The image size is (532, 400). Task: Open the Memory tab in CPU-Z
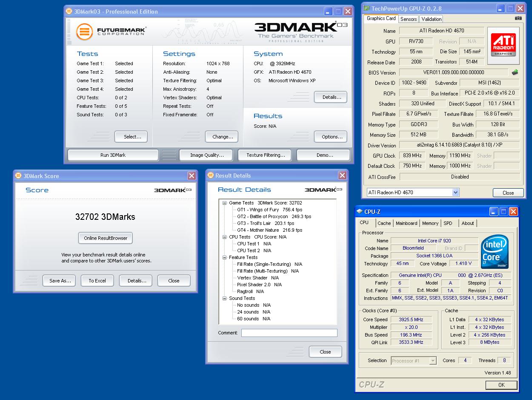click(430, 223)
